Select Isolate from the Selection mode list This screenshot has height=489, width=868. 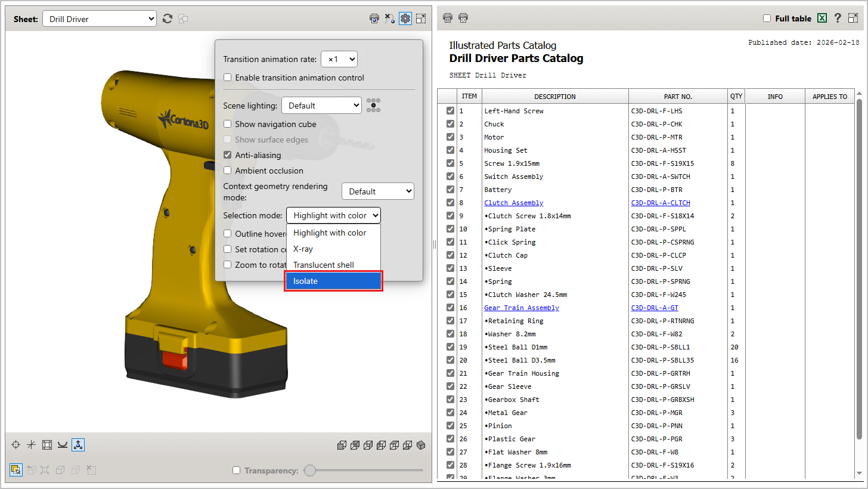[x=333, y=281]
